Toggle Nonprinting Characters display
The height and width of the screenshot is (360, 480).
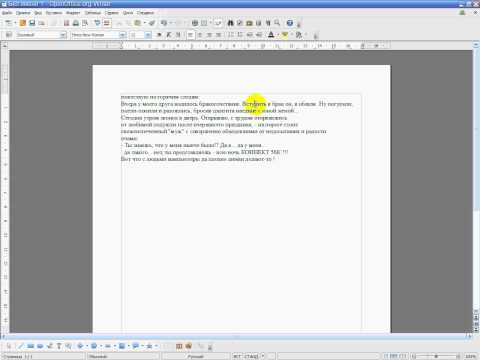pyautogui.click(x=268, y=23)
